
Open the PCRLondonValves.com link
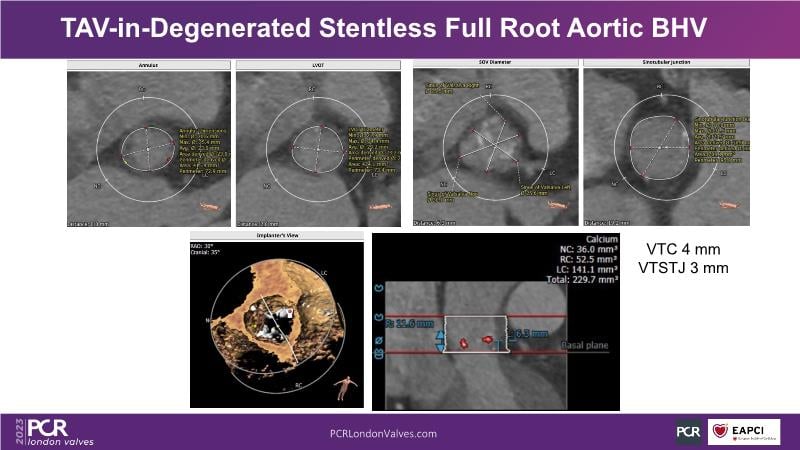383,433
